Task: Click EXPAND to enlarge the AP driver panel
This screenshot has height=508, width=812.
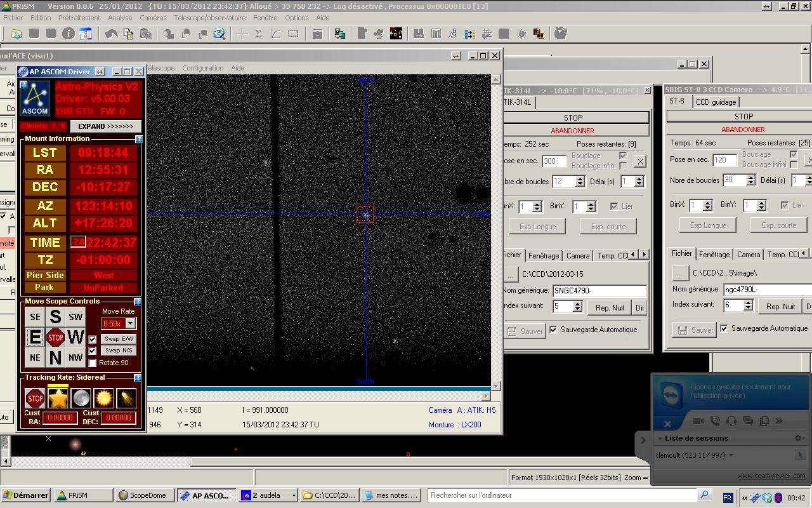Action: pos(105,126)
